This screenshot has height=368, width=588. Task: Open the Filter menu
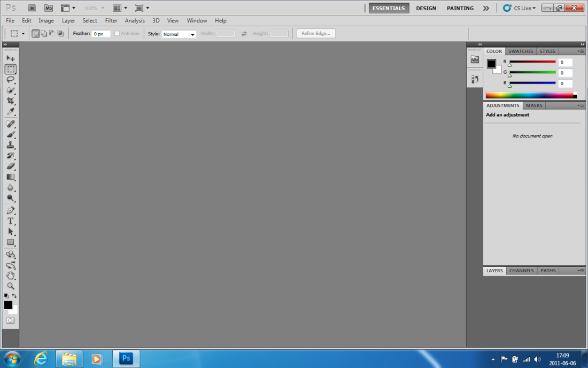tap(111, 21)
